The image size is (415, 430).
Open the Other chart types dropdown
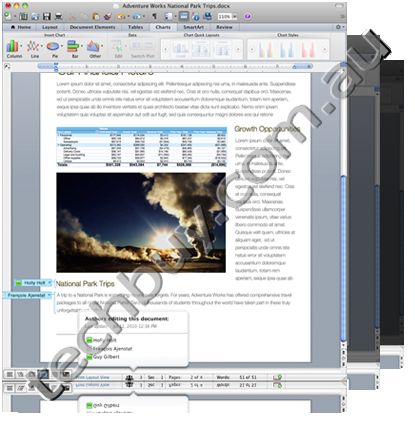click(95, 49)
